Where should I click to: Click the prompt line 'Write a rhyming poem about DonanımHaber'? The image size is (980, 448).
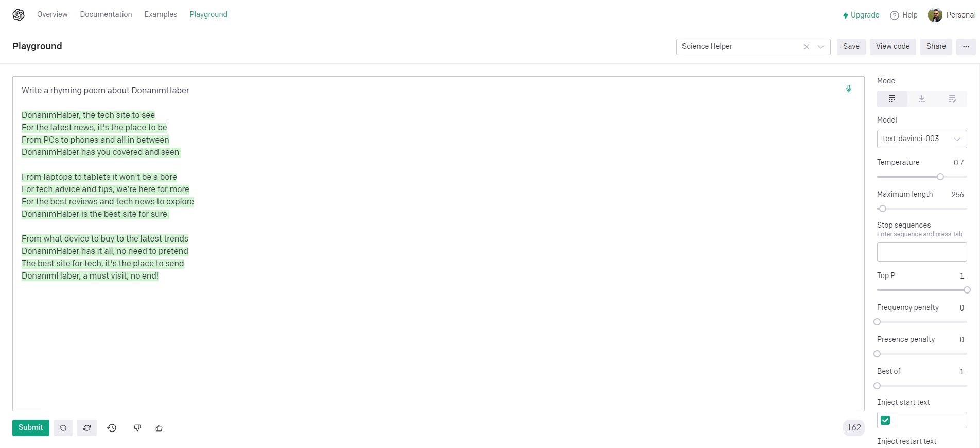[106, 91]
